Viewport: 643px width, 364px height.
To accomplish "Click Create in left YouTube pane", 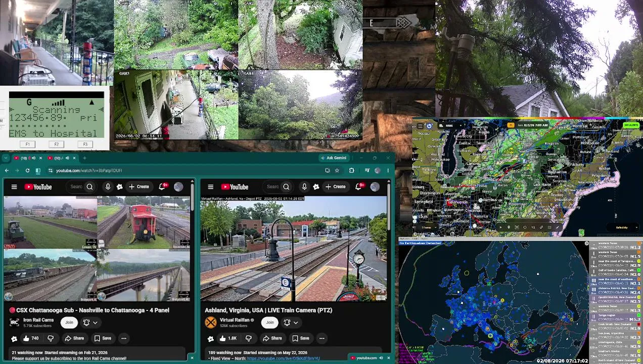I will [139, 187].
